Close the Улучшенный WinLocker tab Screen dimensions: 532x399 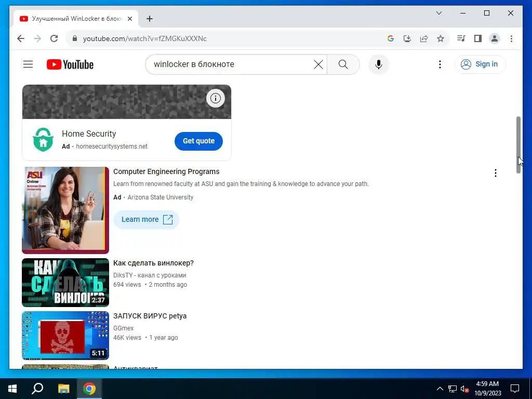(x=129, y=19)
